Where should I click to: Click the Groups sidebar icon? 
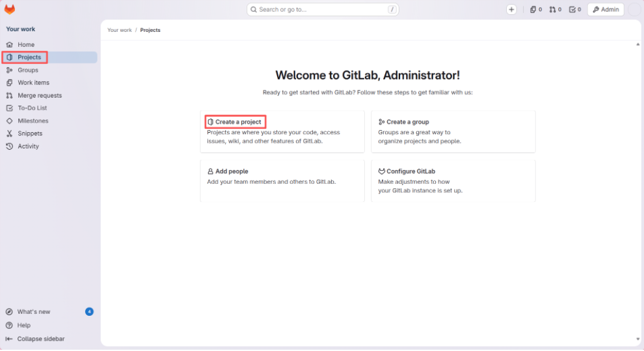(x=10, y=70)
